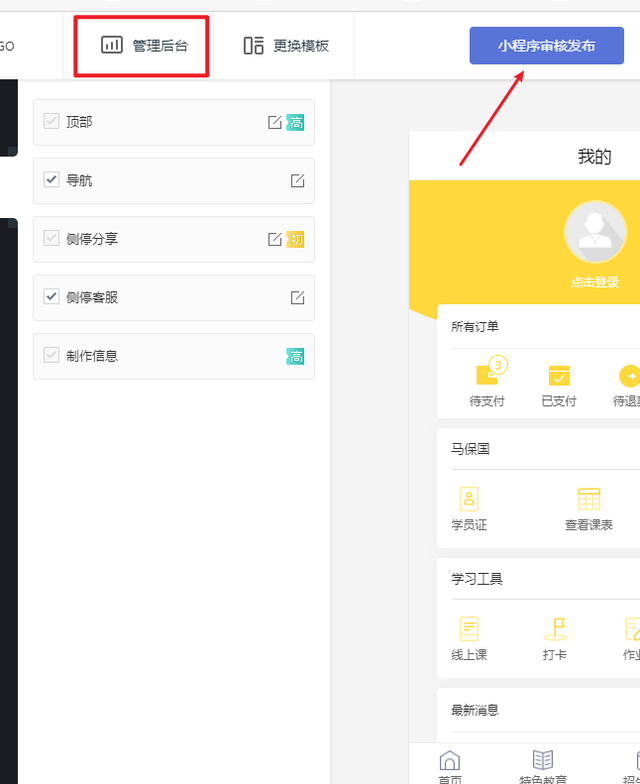Edit the 侧停客服 module via its icon
Viewport: 640px width, 784px height.
[297, 298]
